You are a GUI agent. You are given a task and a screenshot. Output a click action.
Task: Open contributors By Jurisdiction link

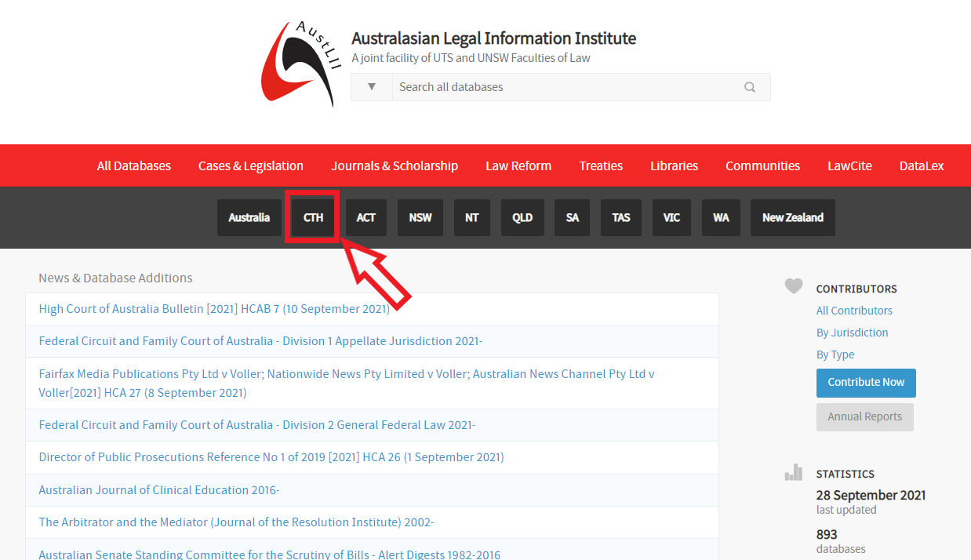(x=853, y=333)
